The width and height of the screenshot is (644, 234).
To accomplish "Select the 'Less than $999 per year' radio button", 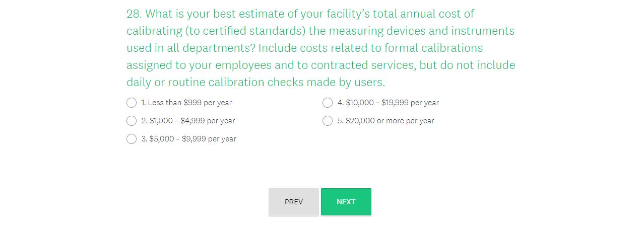I will (x=132, y=103).
